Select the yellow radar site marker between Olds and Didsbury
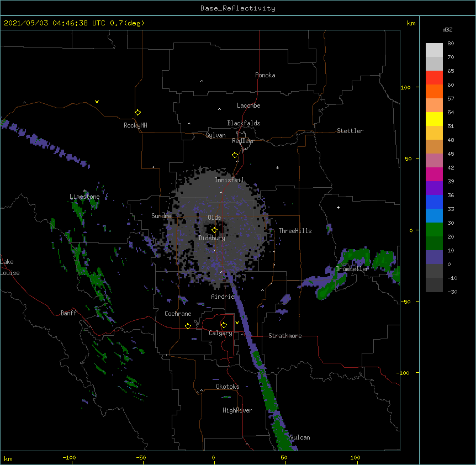Image resolution: width=476 pixels, height=465 pixels. tap(215, 230)
